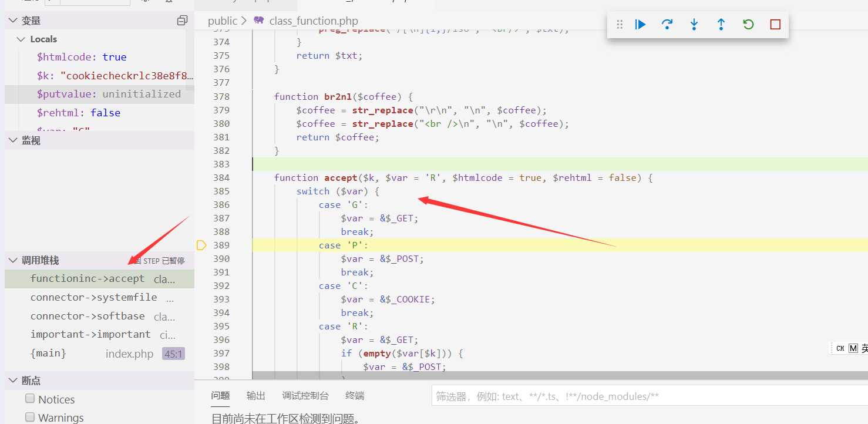Select the $rehtml false variable

[99, 113]
